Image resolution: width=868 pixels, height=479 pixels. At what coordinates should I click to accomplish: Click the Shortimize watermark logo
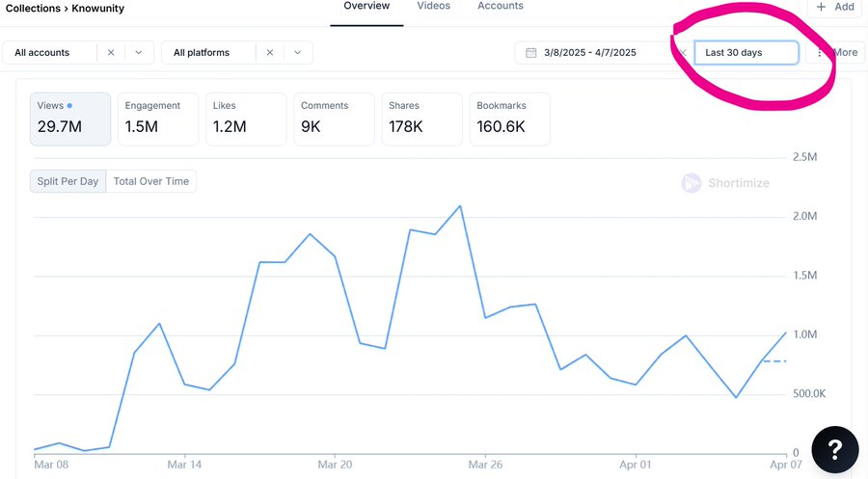(x=692, y=183)
